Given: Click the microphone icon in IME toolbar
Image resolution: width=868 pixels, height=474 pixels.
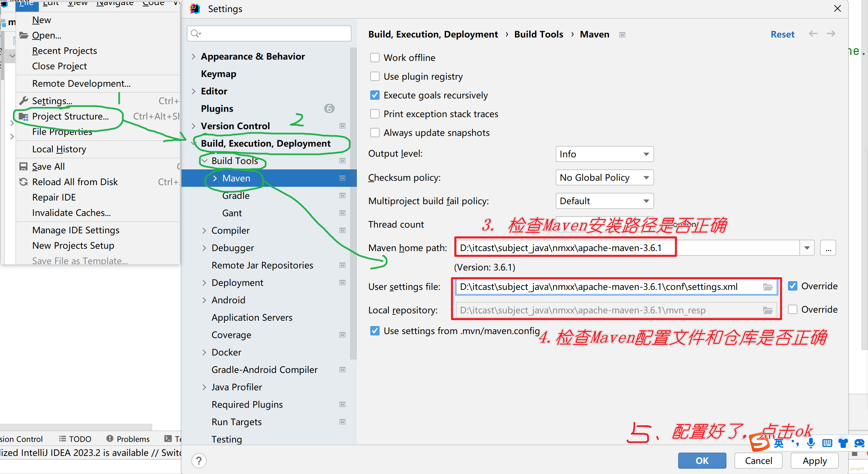Looking at the screenshot, I should point(811,443).
